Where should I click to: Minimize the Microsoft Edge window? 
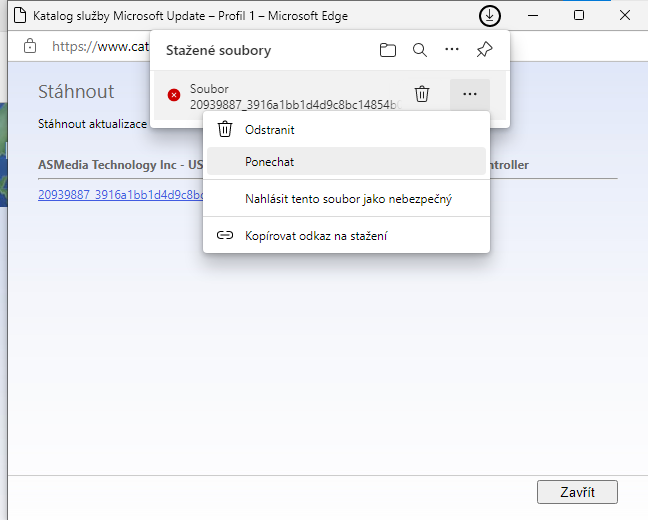point(533,16)
